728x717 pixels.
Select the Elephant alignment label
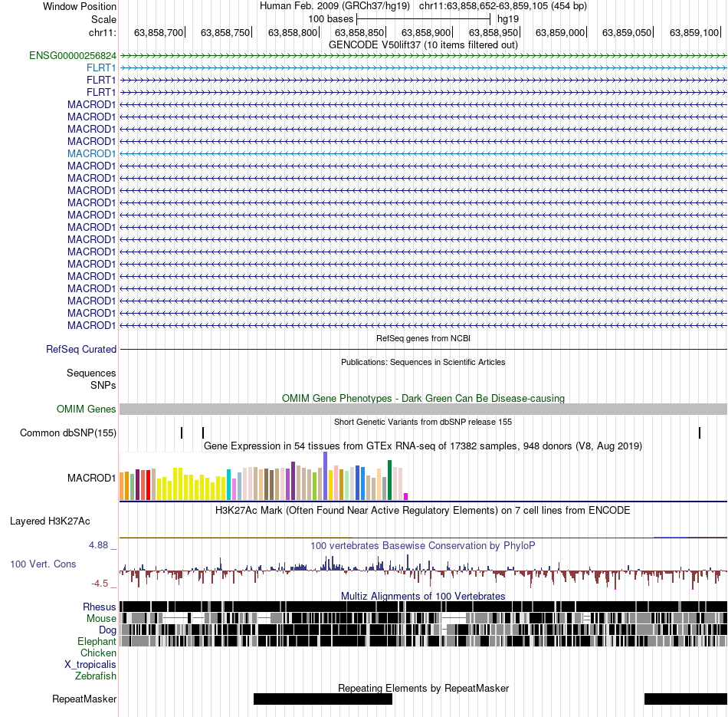[x=97, y=642]
